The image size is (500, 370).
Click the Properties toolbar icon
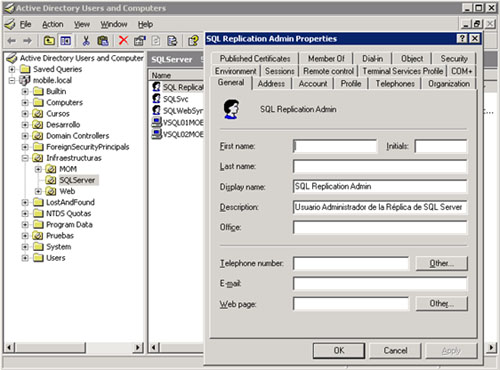pyautogui.click(x=139, y=41)
